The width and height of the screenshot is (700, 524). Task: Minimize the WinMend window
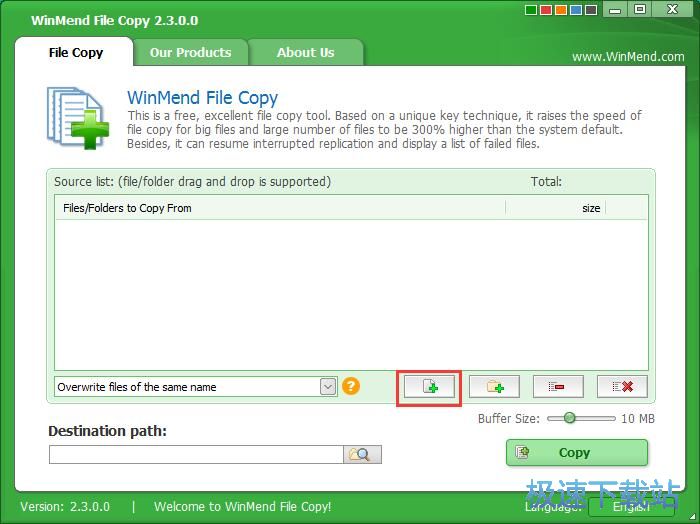click(x=615, y=9)
